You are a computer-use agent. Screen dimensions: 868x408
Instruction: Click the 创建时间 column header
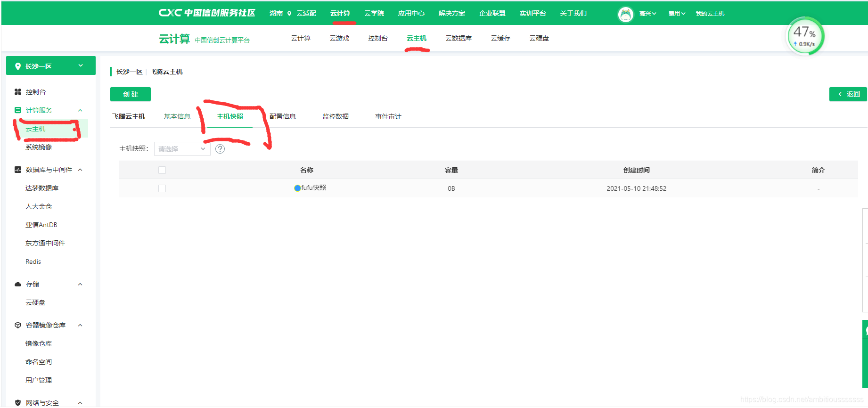point(636,170)
